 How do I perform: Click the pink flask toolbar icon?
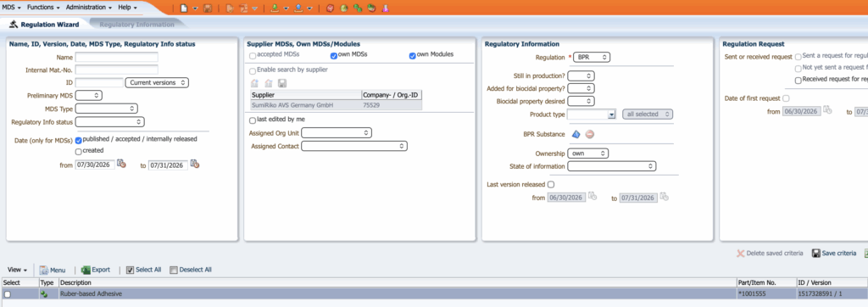[x=386, y=8]
